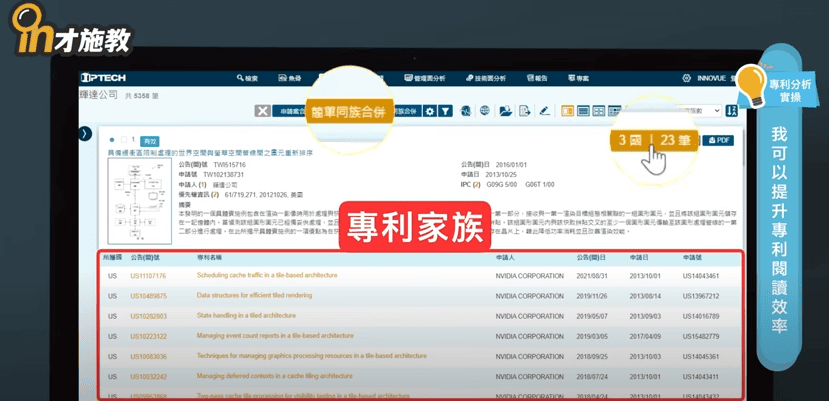Image resolution: width=829 pixels, height=401 pixels.
Task: Click the pen edit icon in toolbar
Action: pos(545,111)
